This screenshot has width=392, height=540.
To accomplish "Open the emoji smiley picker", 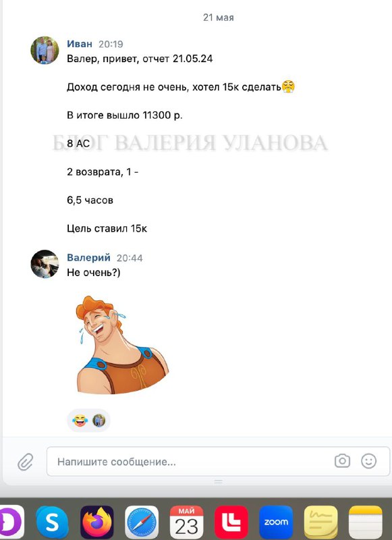I will (x=368, y=461).
